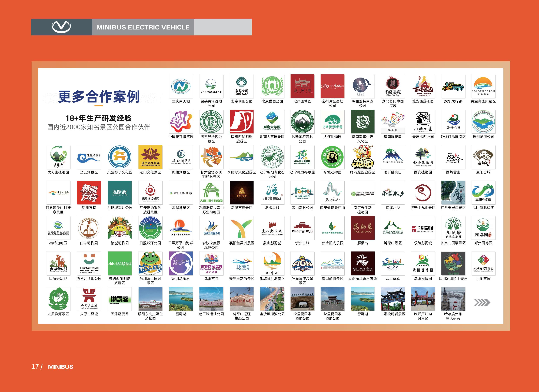The width and height of the screenshot is (539, 392).
Task: Select the "太原汾河景区" caption text
Action: click(x=58, y=314)
